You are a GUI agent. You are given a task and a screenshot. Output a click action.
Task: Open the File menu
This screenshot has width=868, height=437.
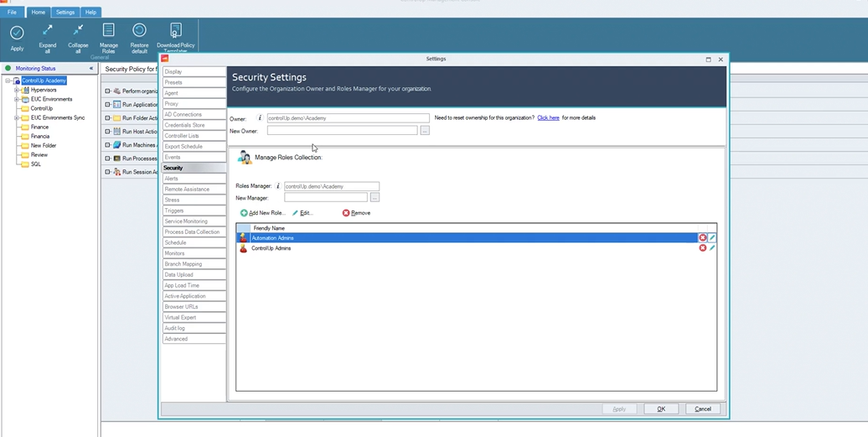pos(12,13)
